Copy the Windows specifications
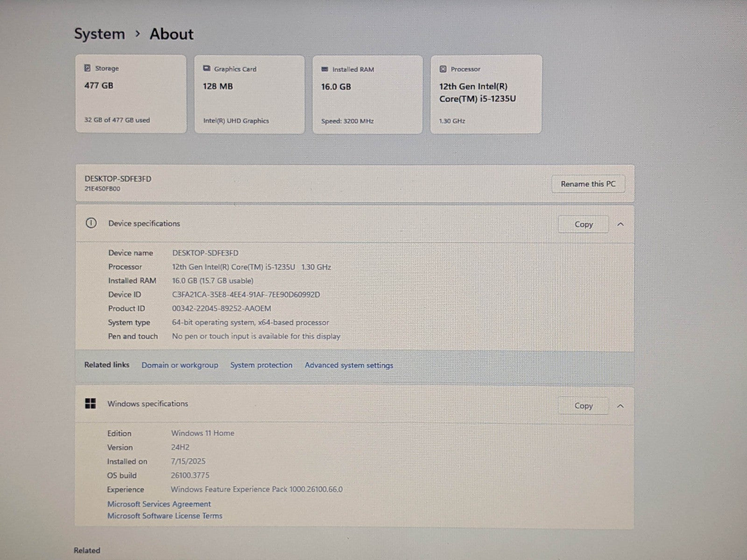Viewport: 747px width, 560px height. coord(583,406)
